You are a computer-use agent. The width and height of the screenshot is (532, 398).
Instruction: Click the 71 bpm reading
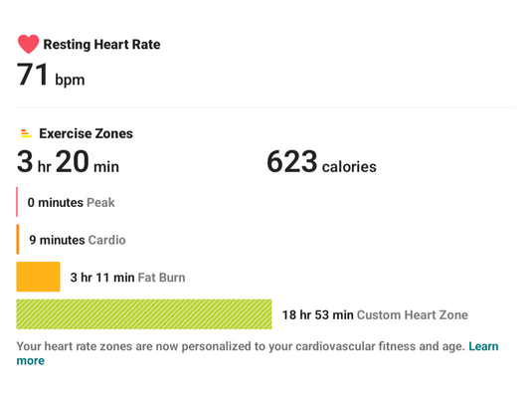(51, 75)
